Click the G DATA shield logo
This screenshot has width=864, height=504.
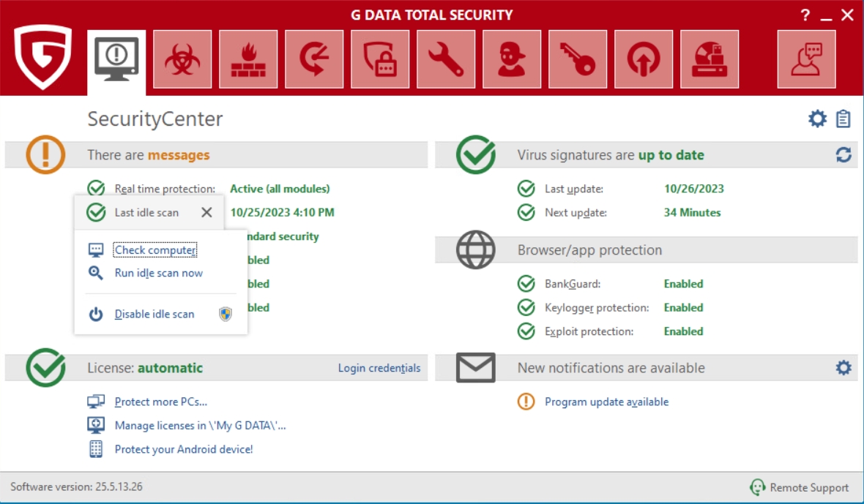pyautogui.click(x=43, y=56)
